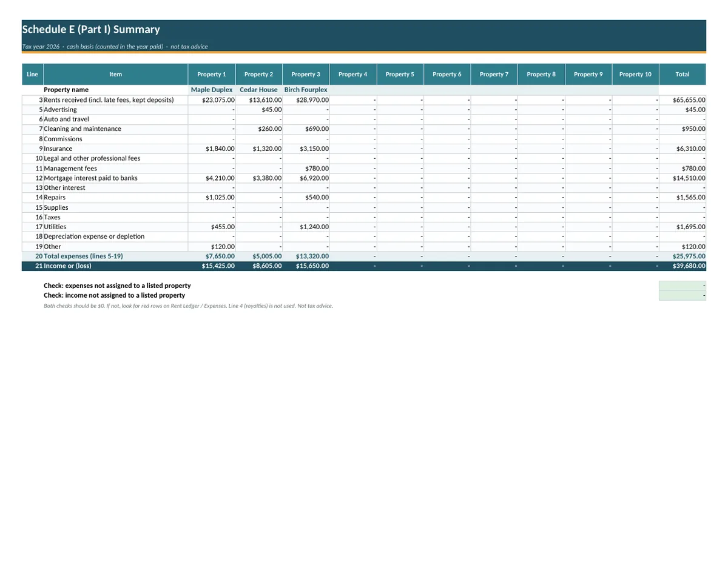
Task: Select the 'Cedar House' property name cell
Action: (259, 90)
